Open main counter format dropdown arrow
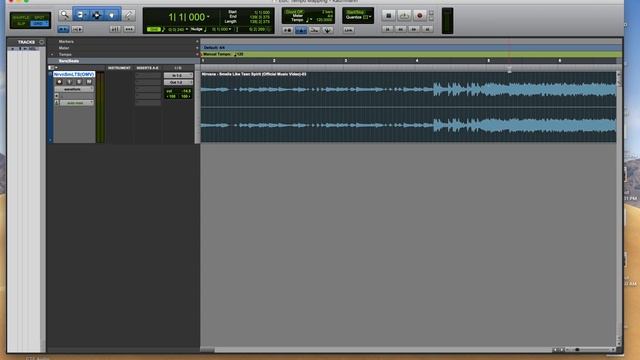640x360 pixels. pos(208,17)
